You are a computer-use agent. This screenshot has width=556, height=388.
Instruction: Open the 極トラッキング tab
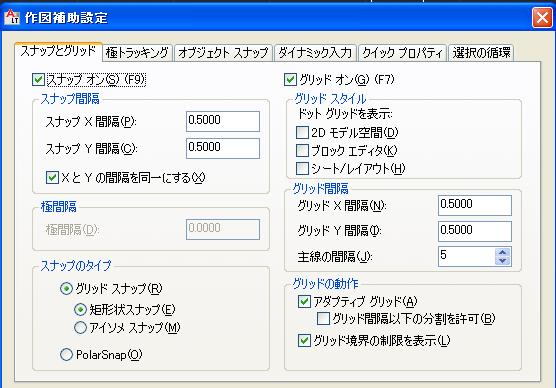pyautogui.click(x=137, y=53)
